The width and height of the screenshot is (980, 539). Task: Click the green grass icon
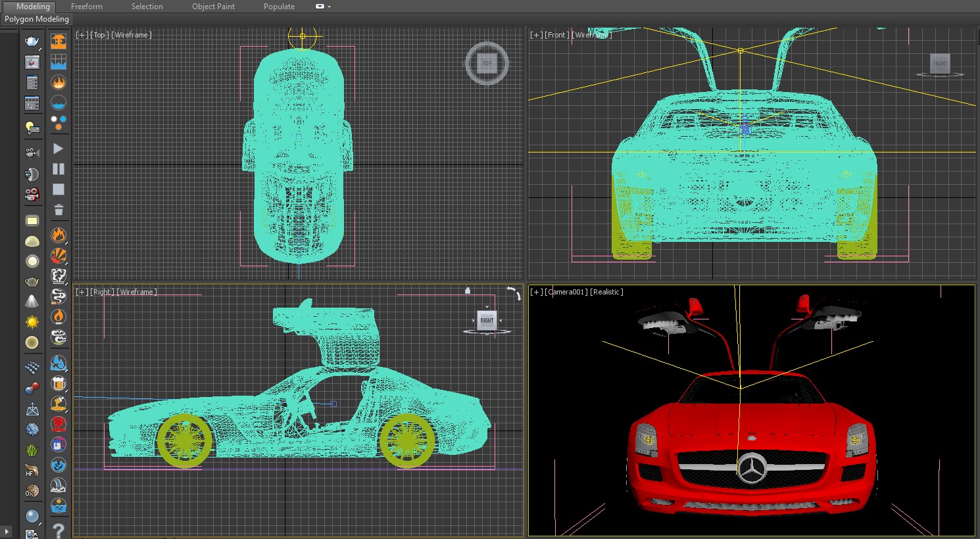32,450
